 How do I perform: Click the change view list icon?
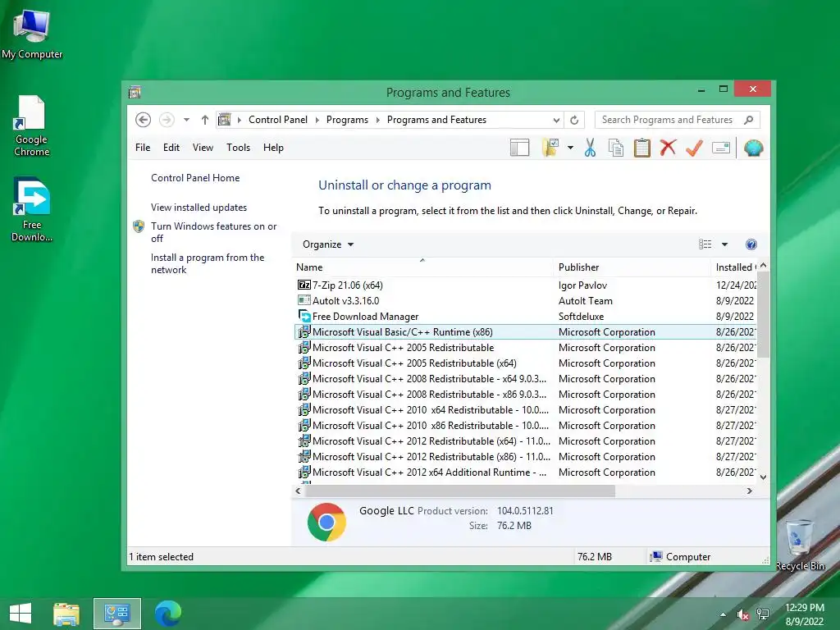(x=705, y=244)
